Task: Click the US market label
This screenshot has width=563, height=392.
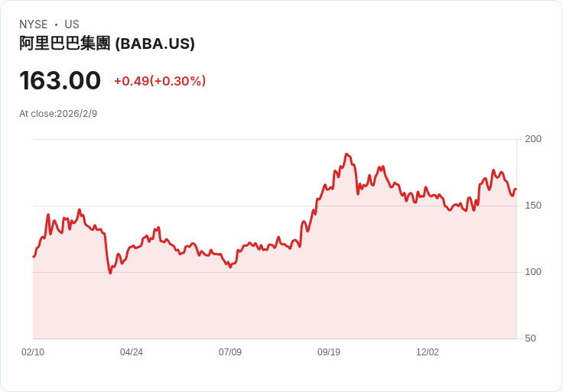Action: click(x=72, y=24)
